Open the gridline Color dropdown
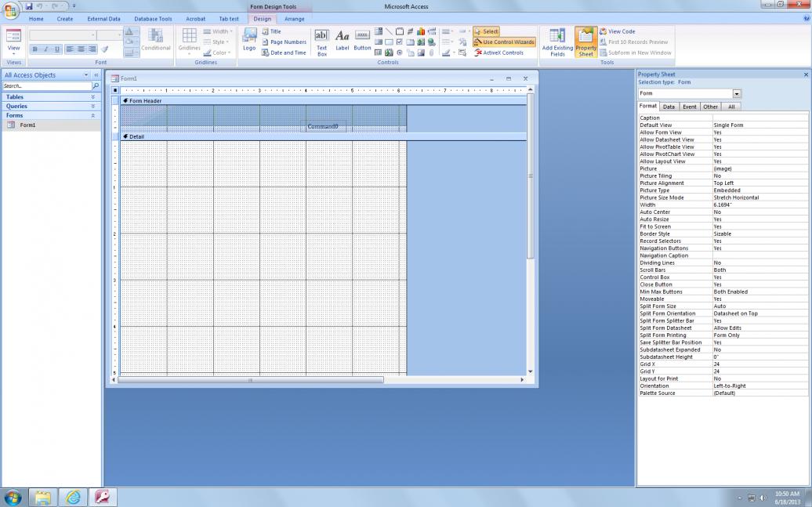This screenshot has width=812, height=507. [x=216, y=53]
